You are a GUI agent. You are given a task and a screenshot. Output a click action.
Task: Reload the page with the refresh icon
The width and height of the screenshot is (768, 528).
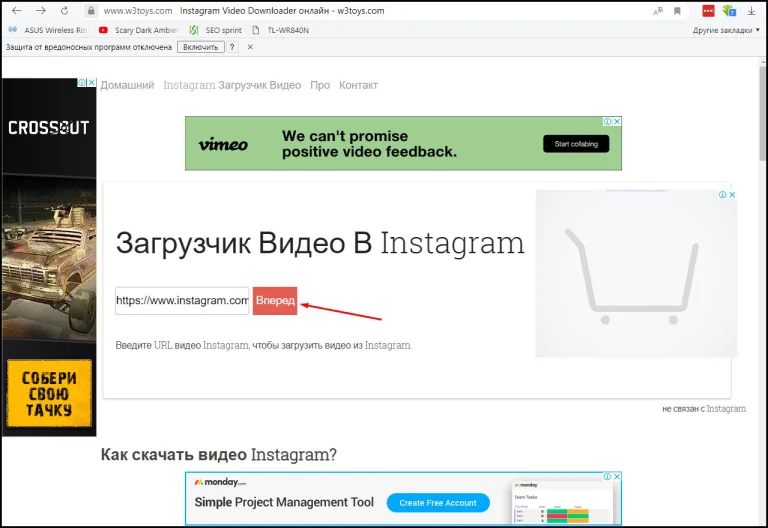[64, 11]
